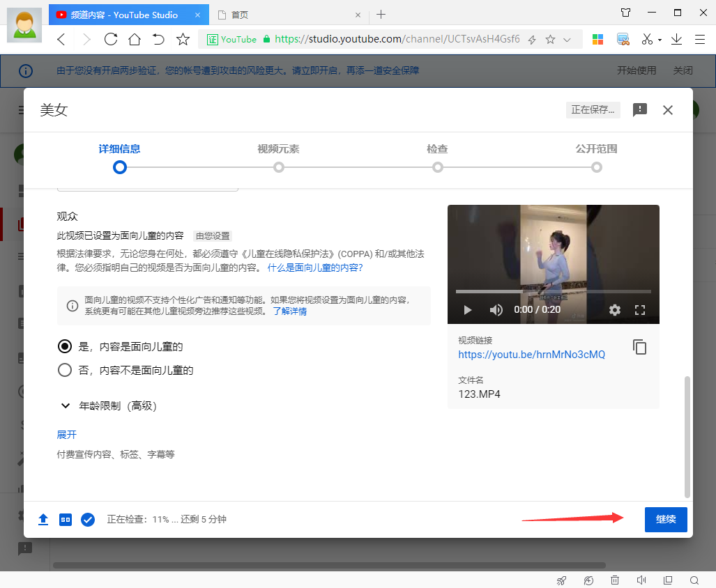Click the SD processing status icon

click(x=66, y=520)
